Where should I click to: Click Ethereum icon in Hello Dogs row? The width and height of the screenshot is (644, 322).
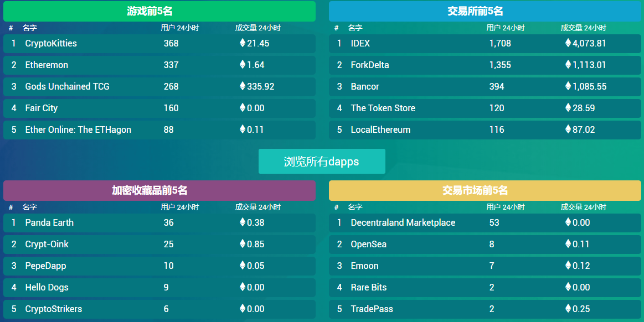(243, 287)
